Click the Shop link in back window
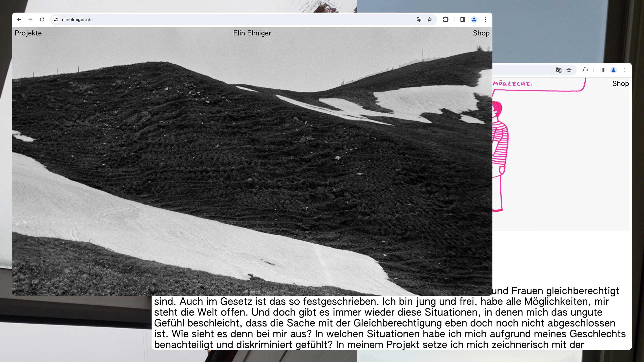Image resolution: width=644 pixels, height=362 pixels. pyautogui.click(x=620, y=83)
